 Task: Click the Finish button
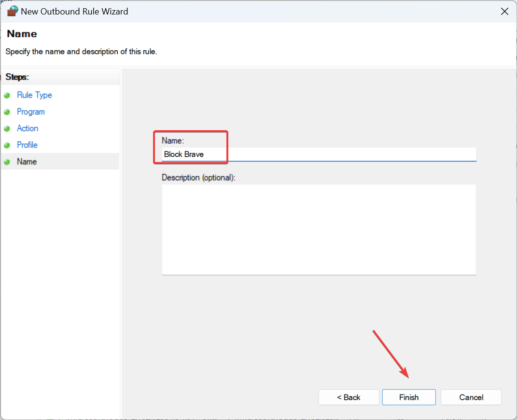click(409, 397)
